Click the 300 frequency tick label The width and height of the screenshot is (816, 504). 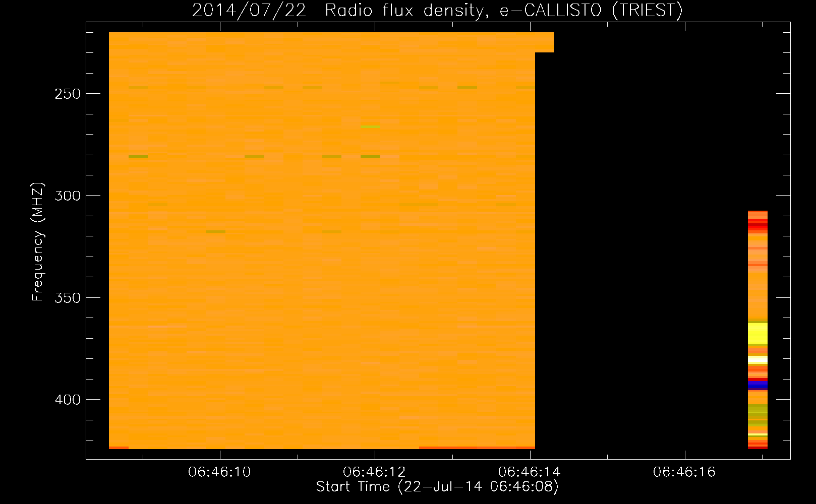point(68,196)
